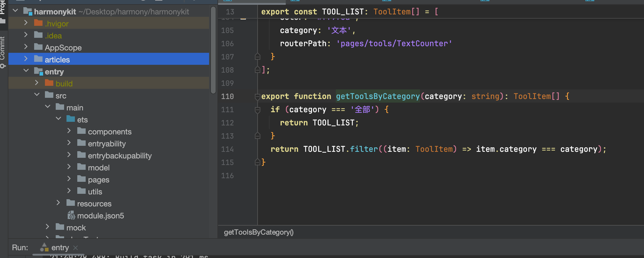644x258 pixels.
Task: Expand the articles folder chevron
Action: (26, 59)
